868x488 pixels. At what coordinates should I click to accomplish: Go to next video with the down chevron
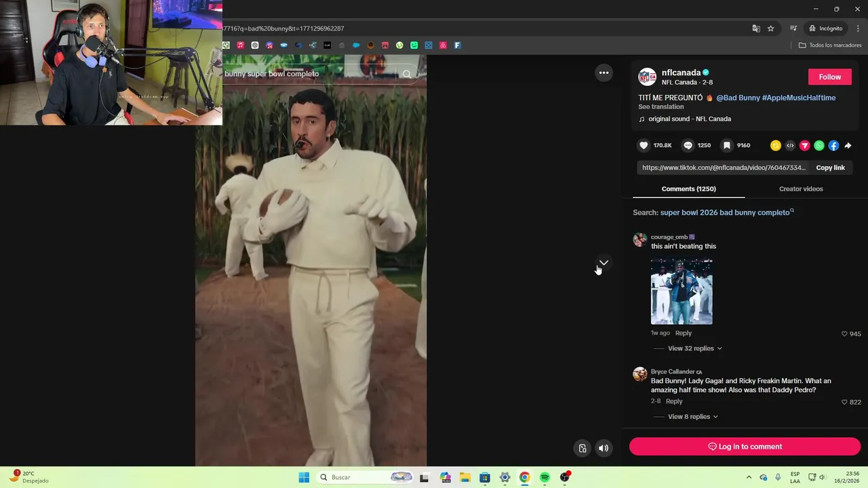point(604,262)
